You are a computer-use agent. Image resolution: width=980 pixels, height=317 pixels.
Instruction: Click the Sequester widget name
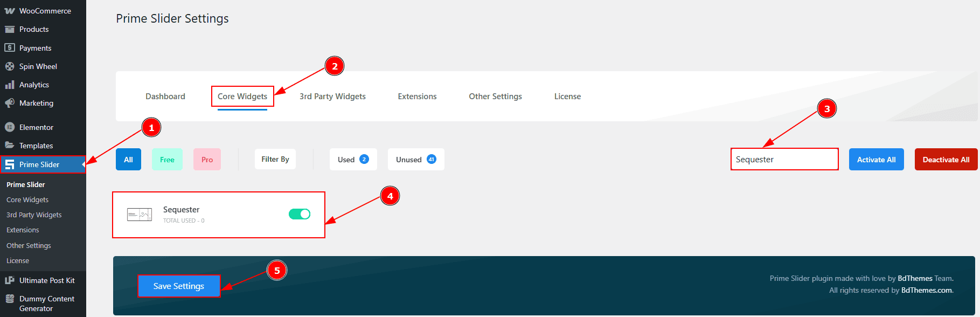(182, 210)
